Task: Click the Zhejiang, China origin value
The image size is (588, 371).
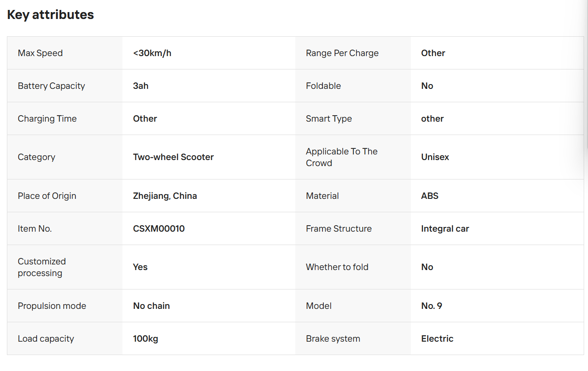Action: 165,196
